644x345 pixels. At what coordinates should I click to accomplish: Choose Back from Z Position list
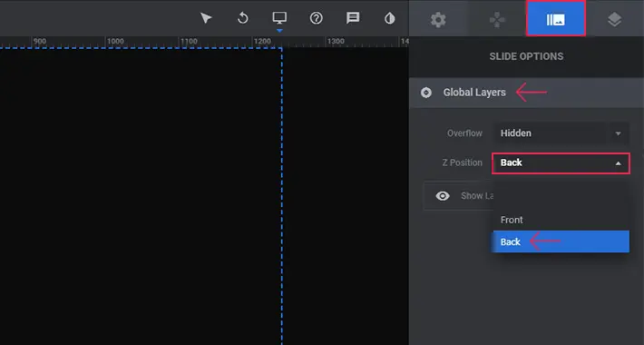[x=561, y=241]
